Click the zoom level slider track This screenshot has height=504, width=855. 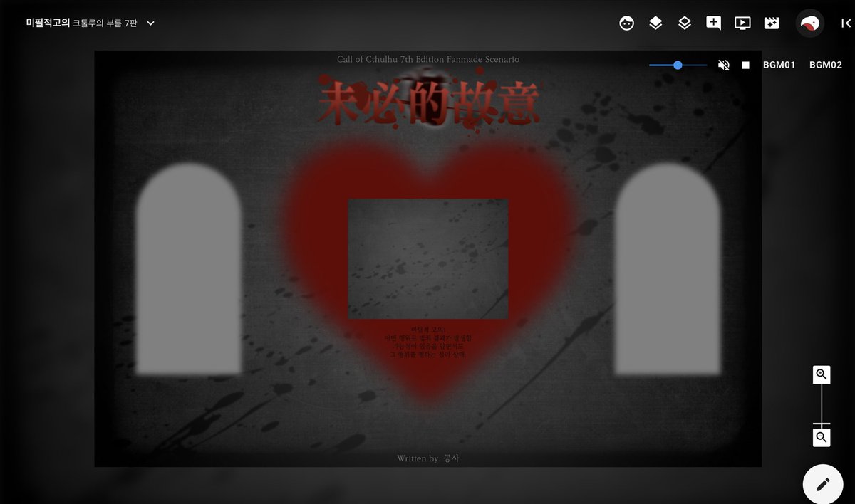pos(822,406)
